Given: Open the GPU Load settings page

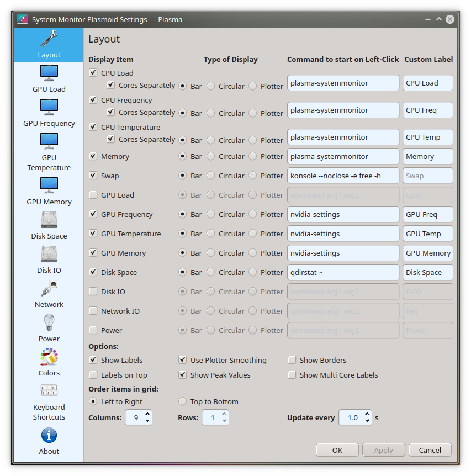Looking at the screenshot, I should [x=49, y=77].
